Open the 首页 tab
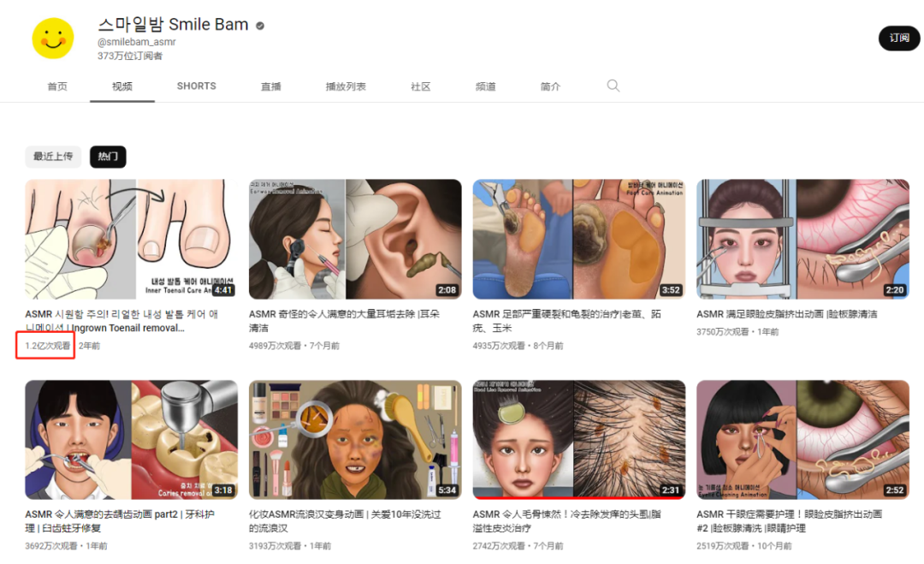This screenshot has height=564, width=924. click(x=57, y=86)
